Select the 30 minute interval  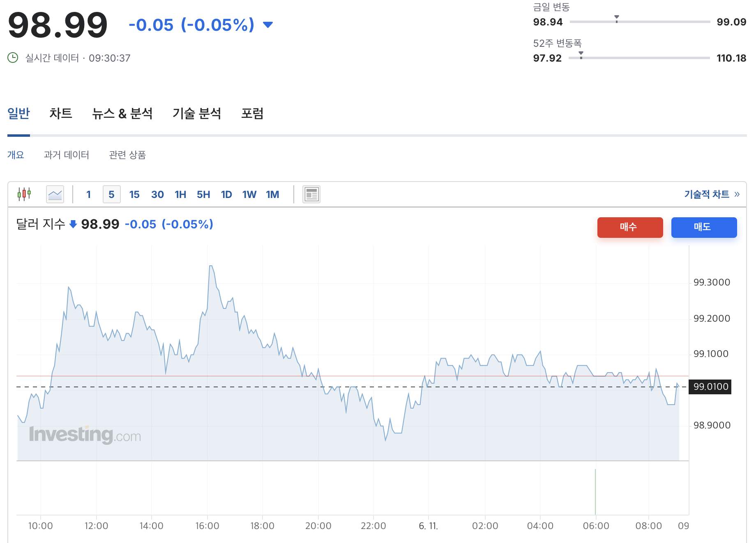[x=157, y=194]
